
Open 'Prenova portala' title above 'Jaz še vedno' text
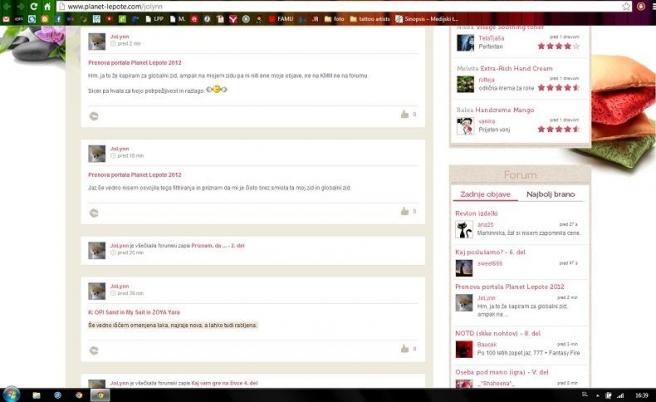[135, 175]
